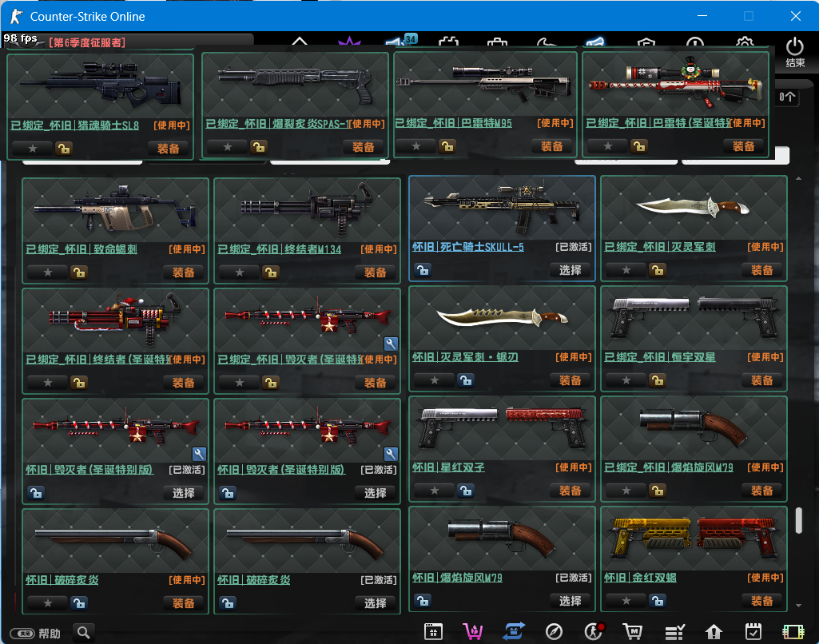The height and width of the screenshot is (644, 819).
Task: Click the blue lock under 金红双蝎
Action: click(657, 601)
